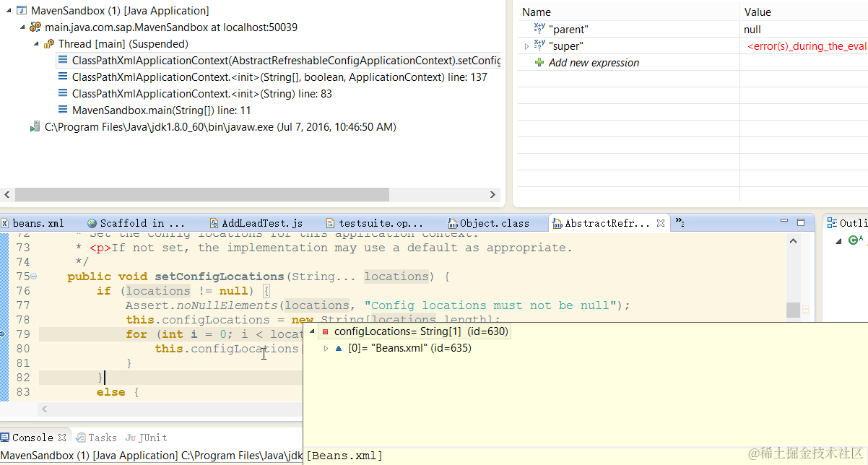The image size is (868, 465).
Task: Click the Debug view horizontal scrollbar thumb
Action: tap(201, 194)
